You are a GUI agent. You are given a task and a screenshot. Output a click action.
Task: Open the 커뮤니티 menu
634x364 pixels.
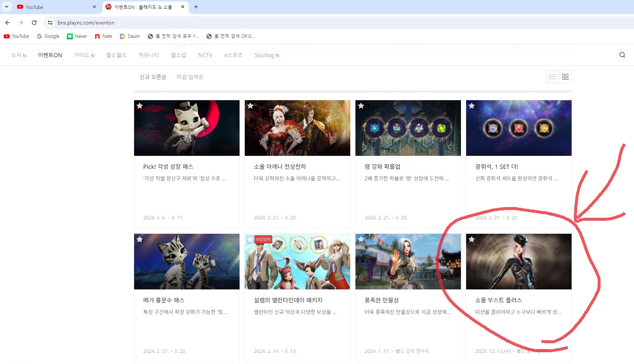coord(148,55)
